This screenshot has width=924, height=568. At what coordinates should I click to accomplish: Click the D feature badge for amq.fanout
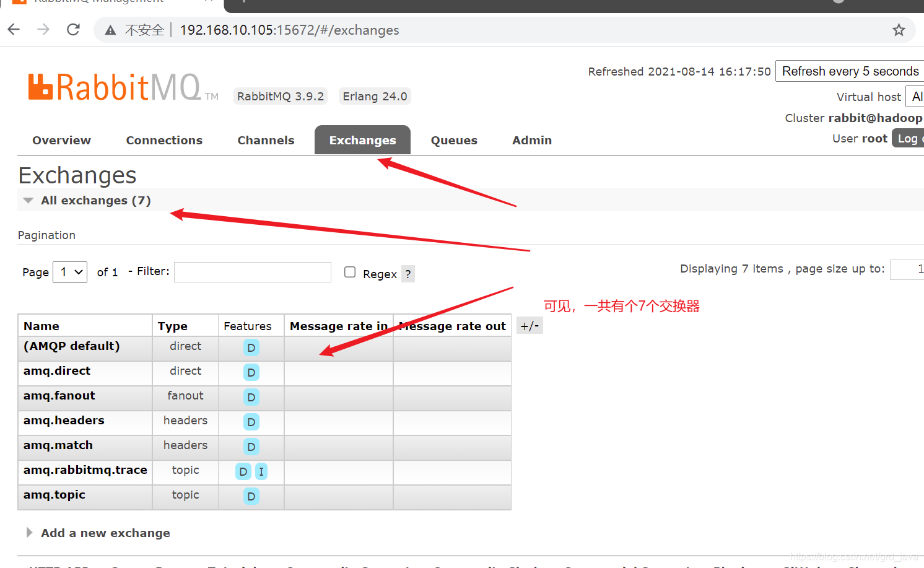[251, 398]
